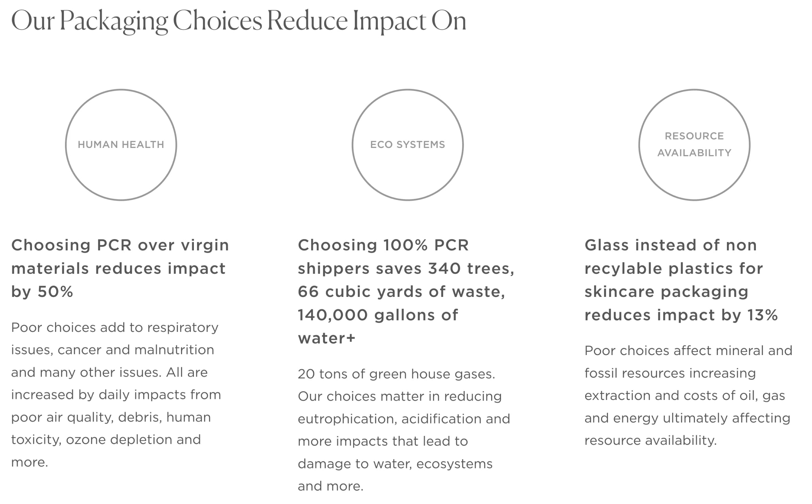The height and width of the screenshot is (504, 812).
Task: Click the "Poor choices affect mineral" paragraph
Action: pos(689,395)
